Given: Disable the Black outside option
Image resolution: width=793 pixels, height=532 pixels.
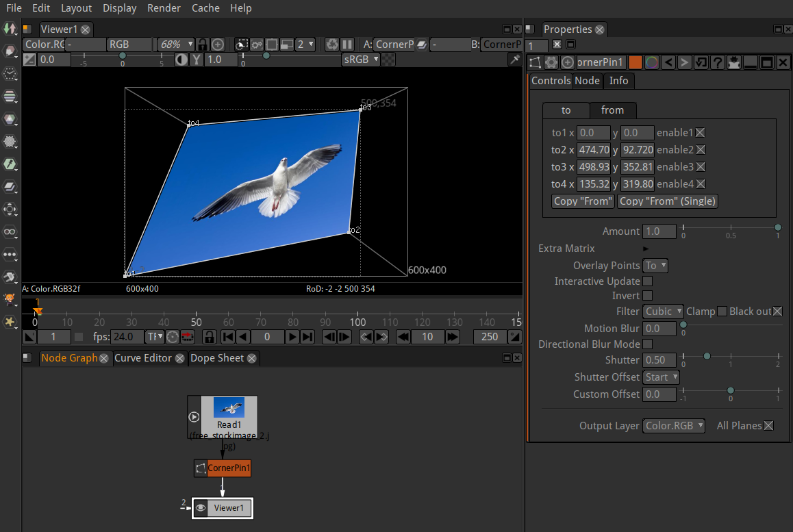Looking at the screenshot, I should click(778, 311).
